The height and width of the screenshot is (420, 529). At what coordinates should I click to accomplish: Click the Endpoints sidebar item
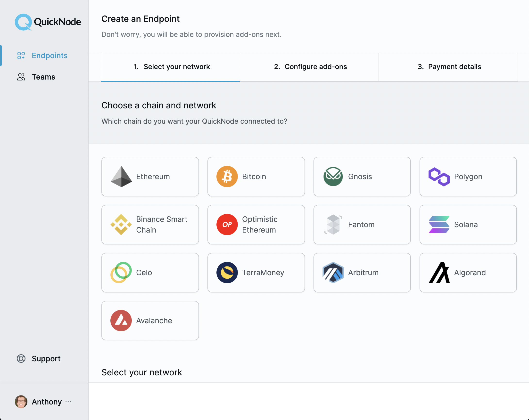click(49, 55)
